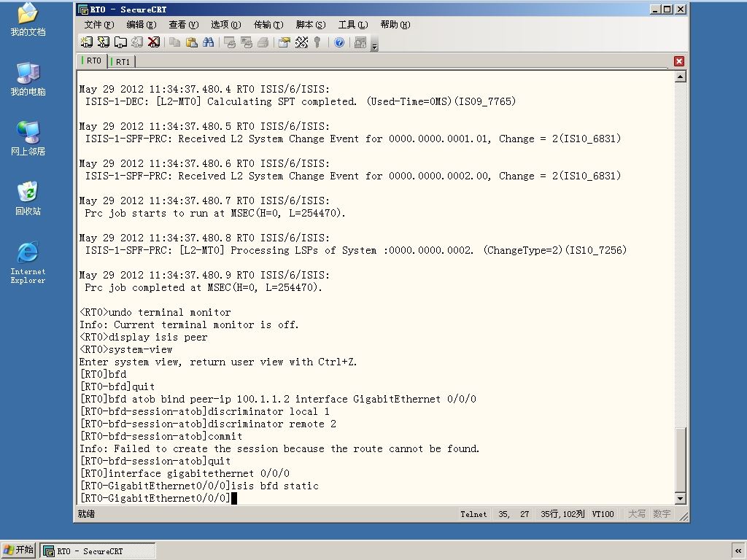The image size is (747, 560).
Task: Click the grayed printer icon
Action: [263, 42]
